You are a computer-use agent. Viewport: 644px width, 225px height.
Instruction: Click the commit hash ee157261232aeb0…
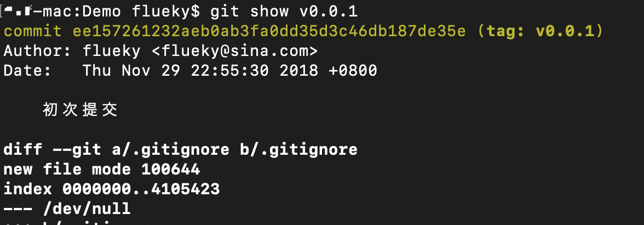[x=269, y=31]
